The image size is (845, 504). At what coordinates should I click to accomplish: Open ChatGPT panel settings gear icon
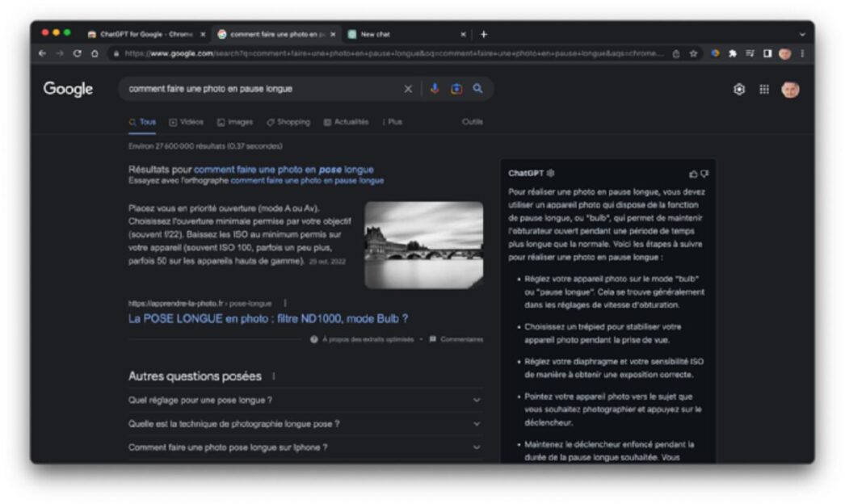pos(551,174)
